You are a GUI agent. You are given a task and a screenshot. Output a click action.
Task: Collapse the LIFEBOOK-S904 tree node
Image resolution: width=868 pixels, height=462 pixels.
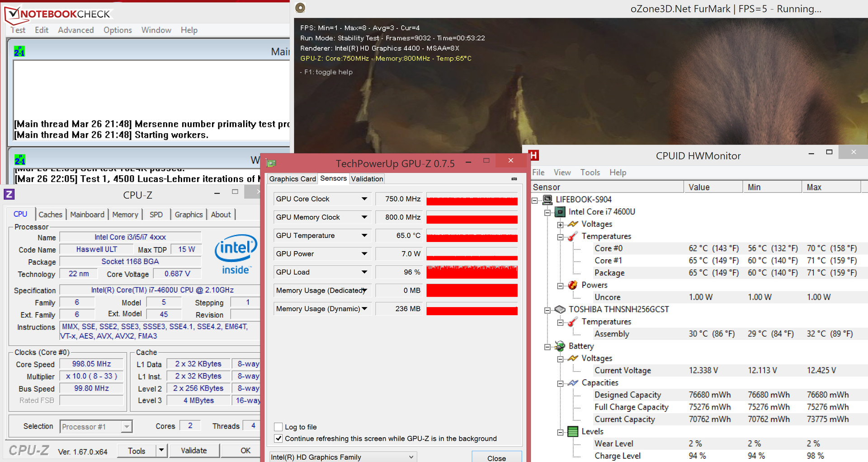pyautogui.click(x=535, y=200)
